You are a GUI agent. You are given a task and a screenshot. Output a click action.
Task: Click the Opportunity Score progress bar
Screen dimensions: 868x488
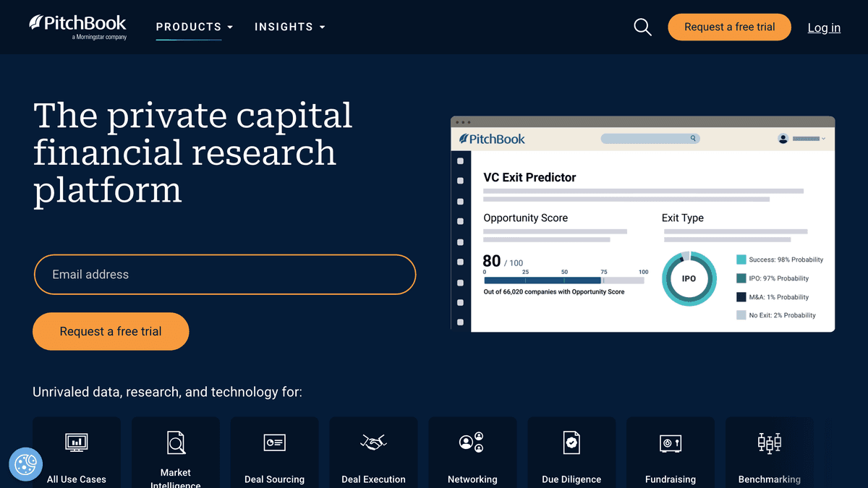coord(564,280)
